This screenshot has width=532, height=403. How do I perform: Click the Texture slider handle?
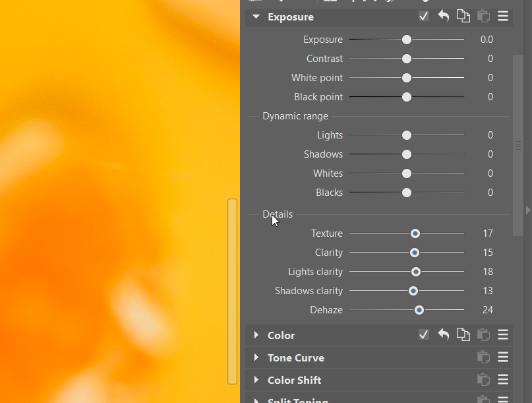415,233
